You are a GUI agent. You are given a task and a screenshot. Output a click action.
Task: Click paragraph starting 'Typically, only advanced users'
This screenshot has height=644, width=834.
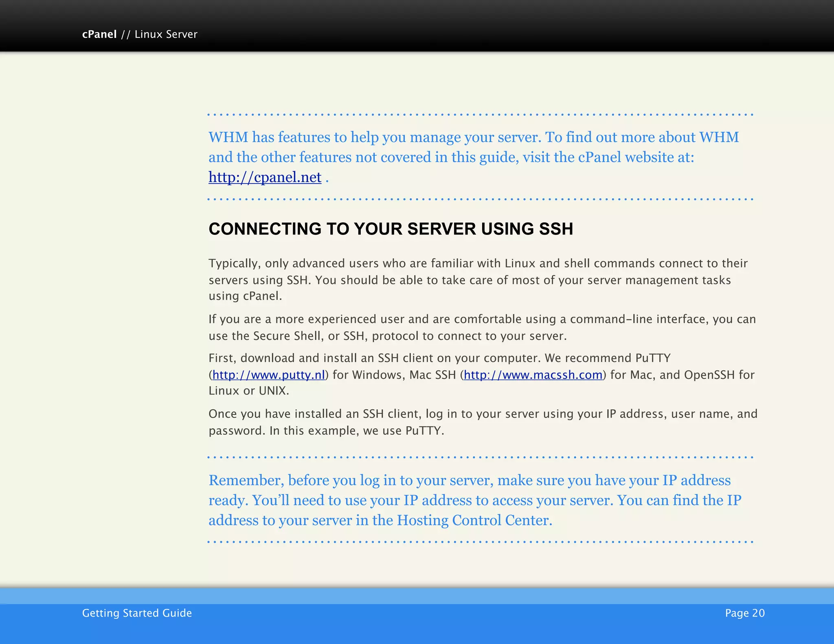478,280
